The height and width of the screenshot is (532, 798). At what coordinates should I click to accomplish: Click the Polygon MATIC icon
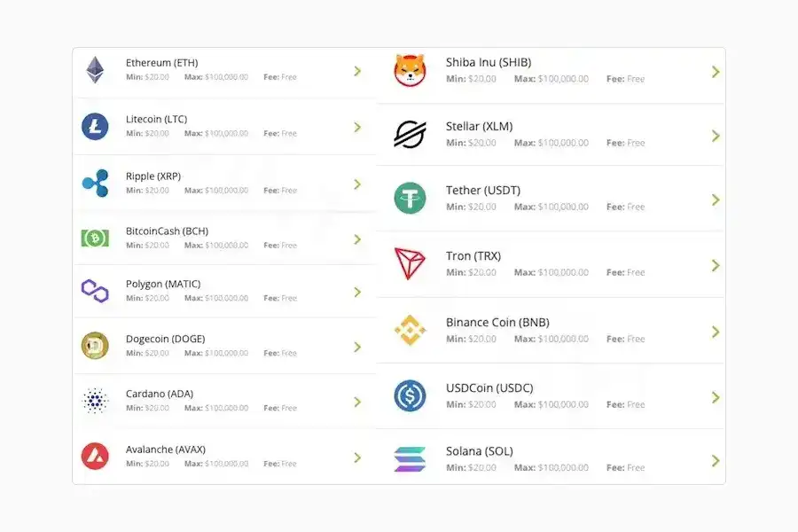tap(95, 291)
